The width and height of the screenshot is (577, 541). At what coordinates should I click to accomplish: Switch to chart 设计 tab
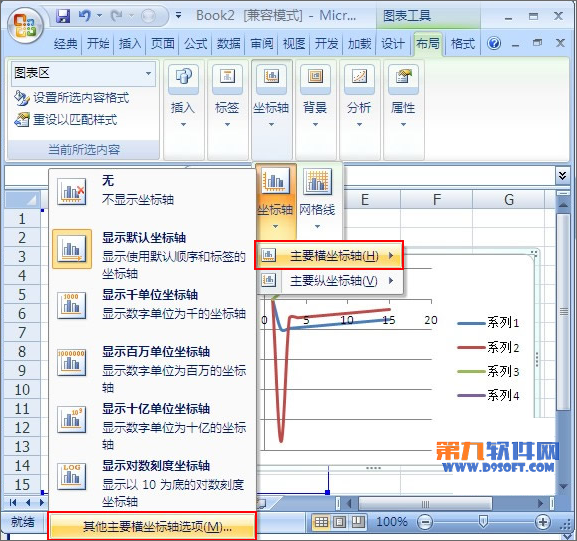[393, 44]
